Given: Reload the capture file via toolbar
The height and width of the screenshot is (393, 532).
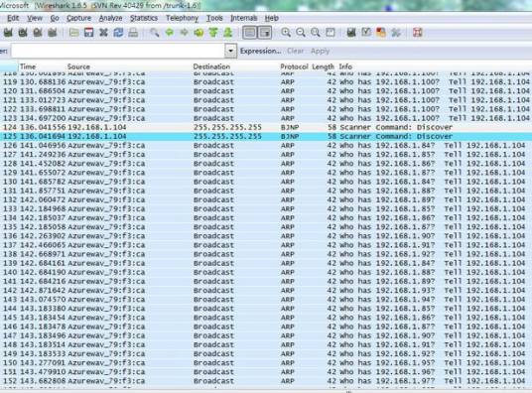Looking at the screenshot, I should click(118, 33).
